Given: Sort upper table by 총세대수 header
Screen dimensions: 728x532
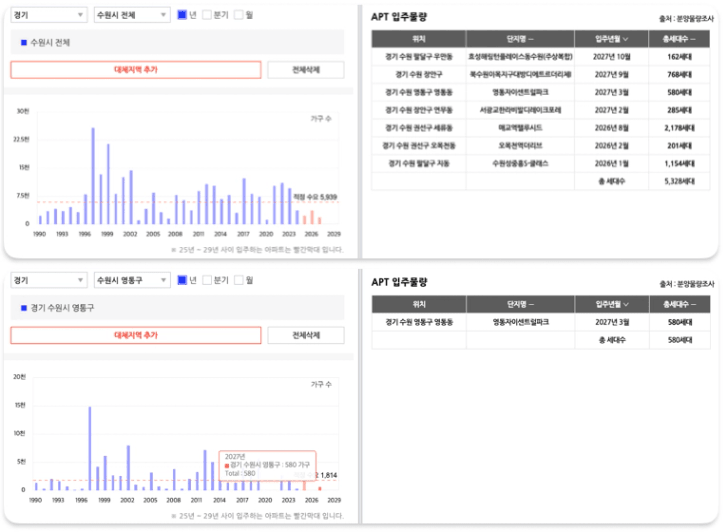Looking at the screenshot, I should 679,39.
